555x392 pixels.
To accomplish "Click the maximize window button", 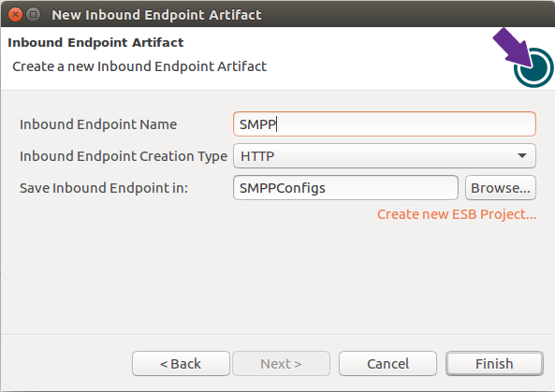I will [34, 15].
